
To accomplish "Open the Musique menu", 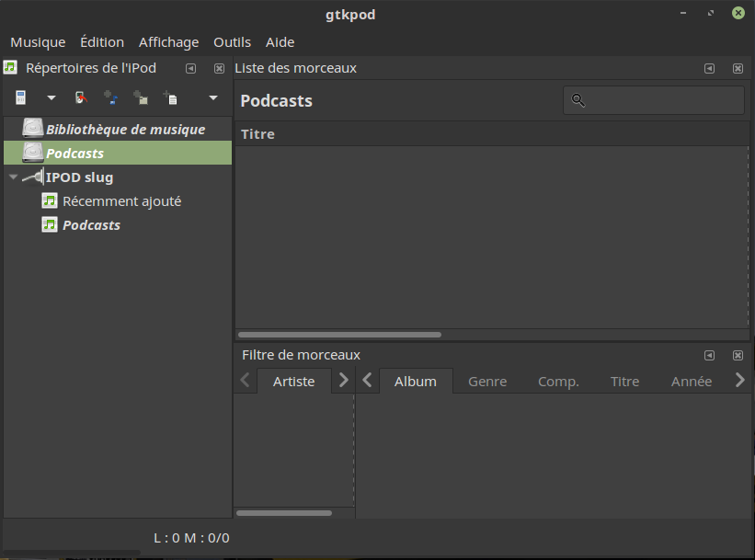I will (38, 42).
